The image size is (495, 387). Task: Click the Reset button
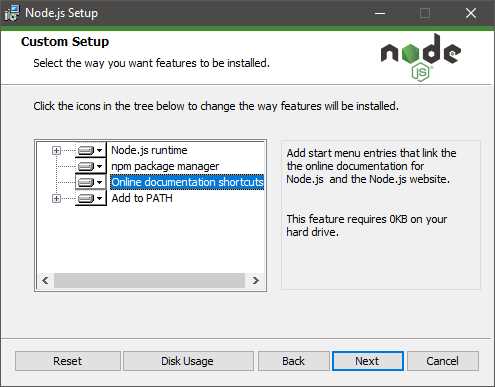tap(68, 361)
